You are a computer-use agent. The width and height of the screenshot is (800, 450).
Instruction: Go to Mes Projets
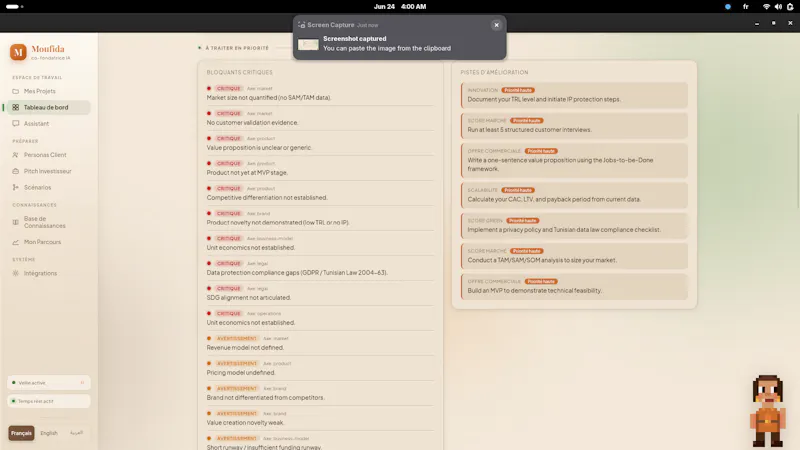(x=49, y=91)
